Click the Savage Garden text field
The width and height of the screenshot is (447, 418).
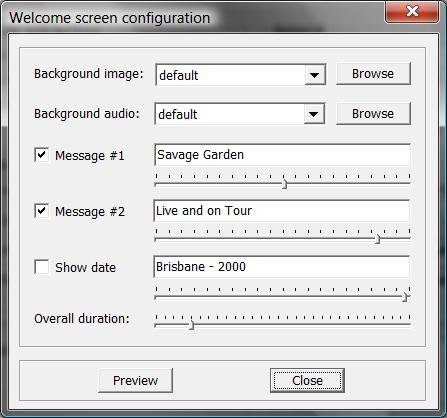282,155
